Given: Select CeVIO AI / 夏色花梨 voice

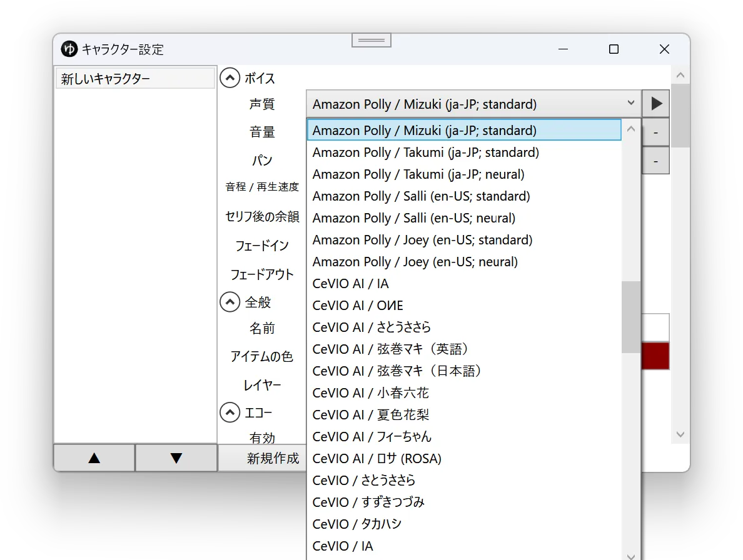Looking at the screenshot, I should coord(464,414).
